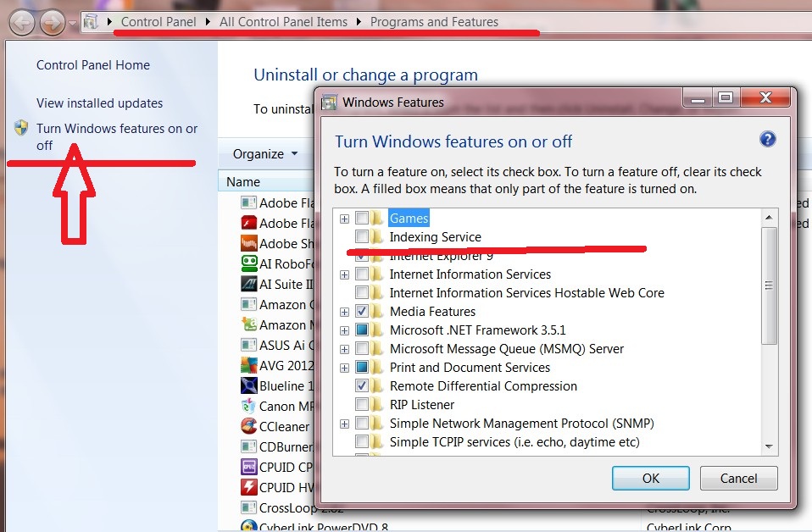Toggle Microsoft .NET Framework 3.5.1 checkbox

point(362,330)
